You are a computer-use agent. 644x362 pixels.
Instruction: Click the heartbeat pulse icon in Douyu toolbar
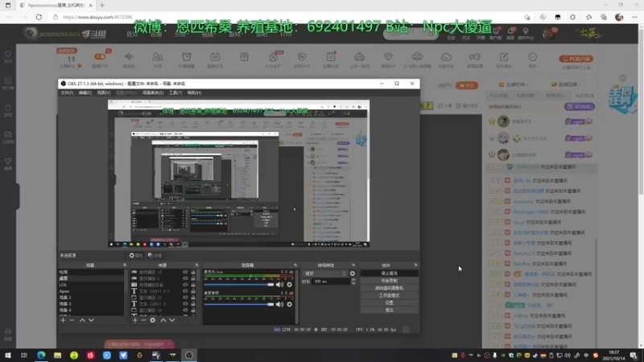pos(129,57)
